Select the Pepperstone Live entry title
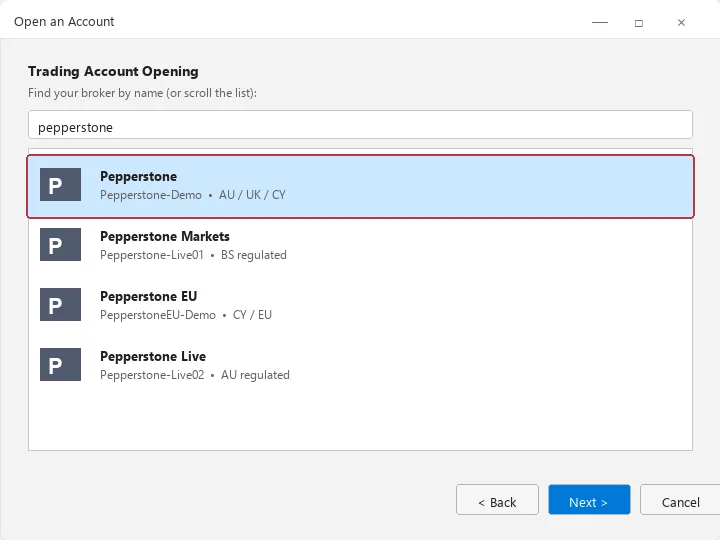Screen dimensions: 720x540 pyautogui.click(x=153, y=356)
